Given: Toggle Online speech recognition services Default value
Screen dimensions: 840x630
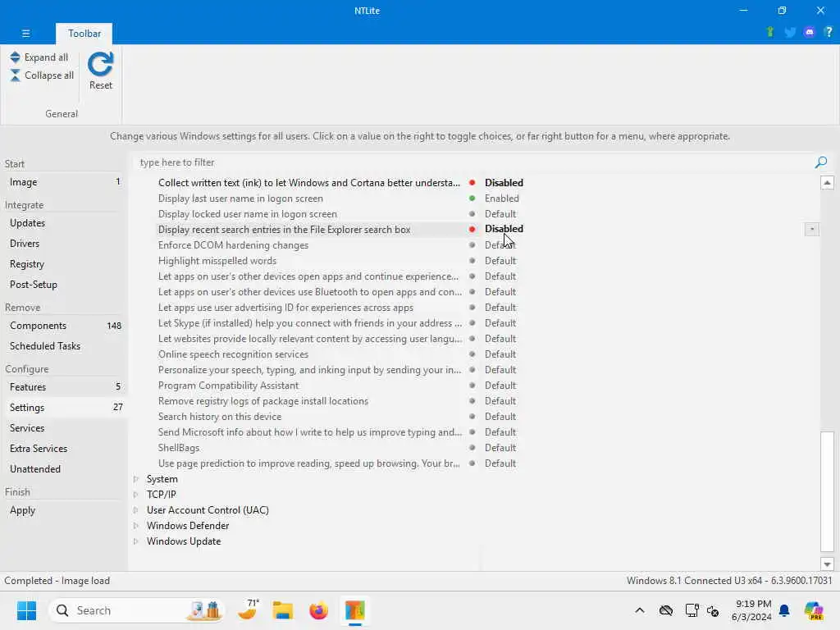Looking at the screenshot, I should 500,354.
